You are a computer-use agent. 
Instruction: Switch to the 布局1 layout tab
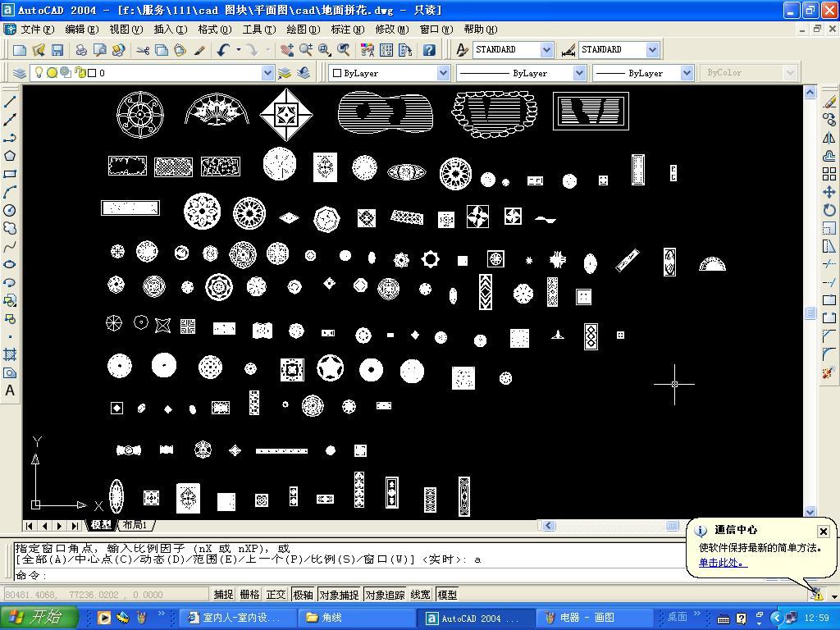(x=135, y=525)
